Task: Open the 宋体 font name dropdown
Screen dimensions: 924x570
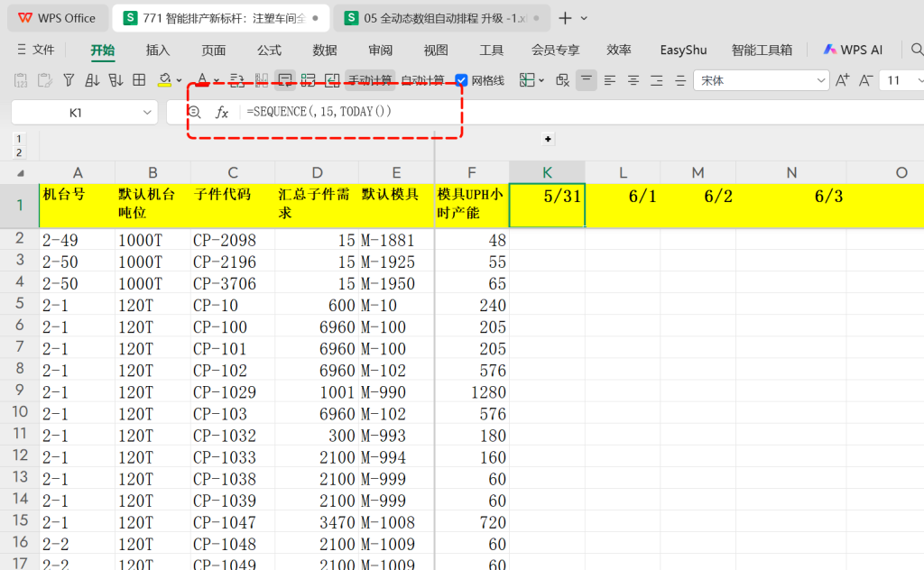Action: (821, 80)
